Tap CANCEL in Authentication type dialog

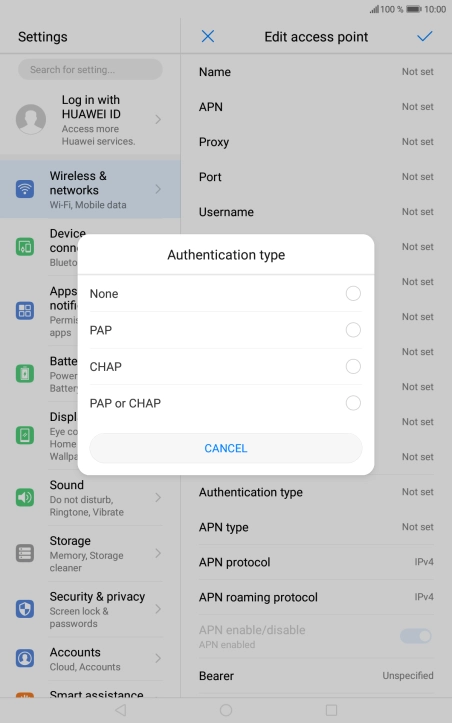[226, 448]
